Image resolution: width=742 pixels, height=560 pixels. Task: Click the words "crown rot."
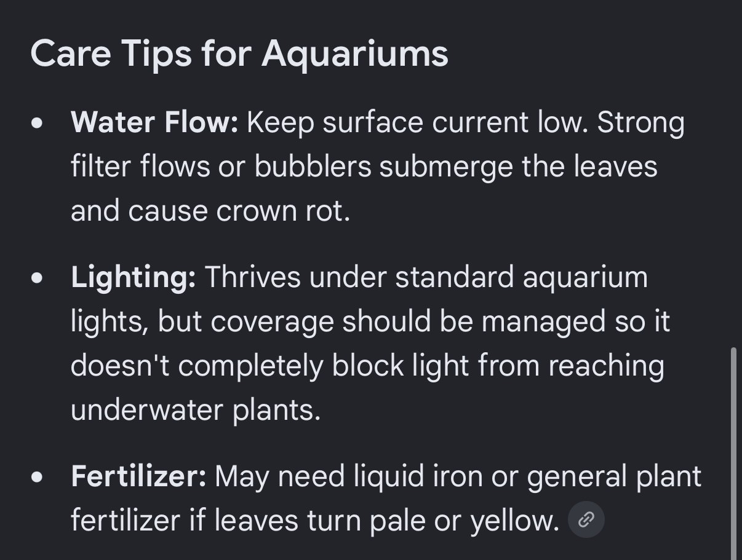point(284,211)
